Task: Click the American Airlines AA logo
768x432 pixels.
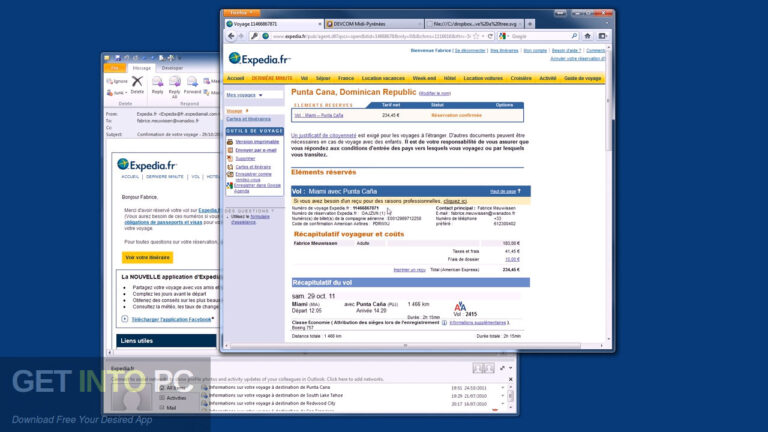Action: click(x=460, y=307)
